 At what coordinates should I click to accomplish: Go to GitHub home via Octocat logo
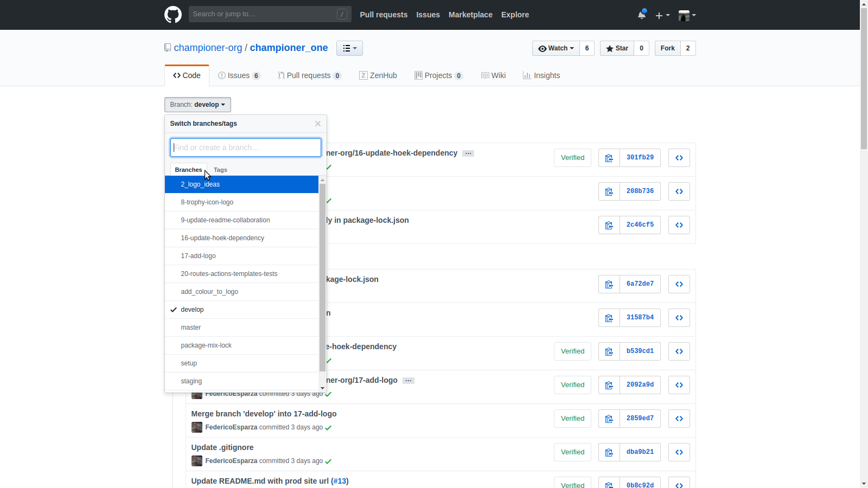(173, 15)
